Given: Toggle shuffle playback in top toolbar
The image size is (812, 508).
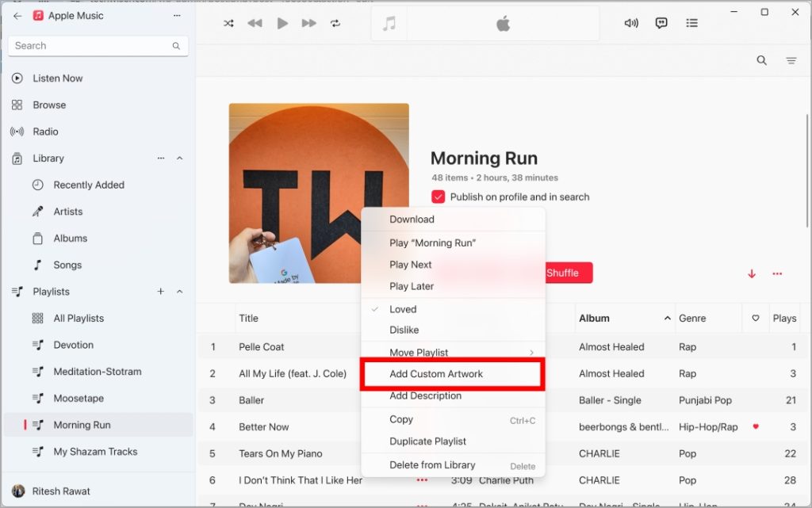Looking at the screenshot, I should tap(228, 23).
